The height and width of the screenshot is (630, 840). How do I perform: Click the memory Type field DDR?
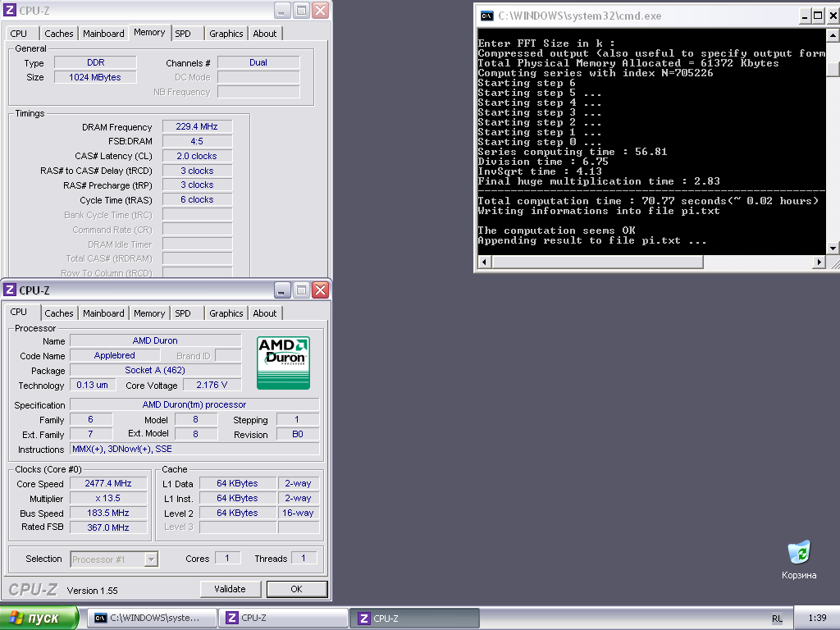pyautogui.click(x=95, y=62)
